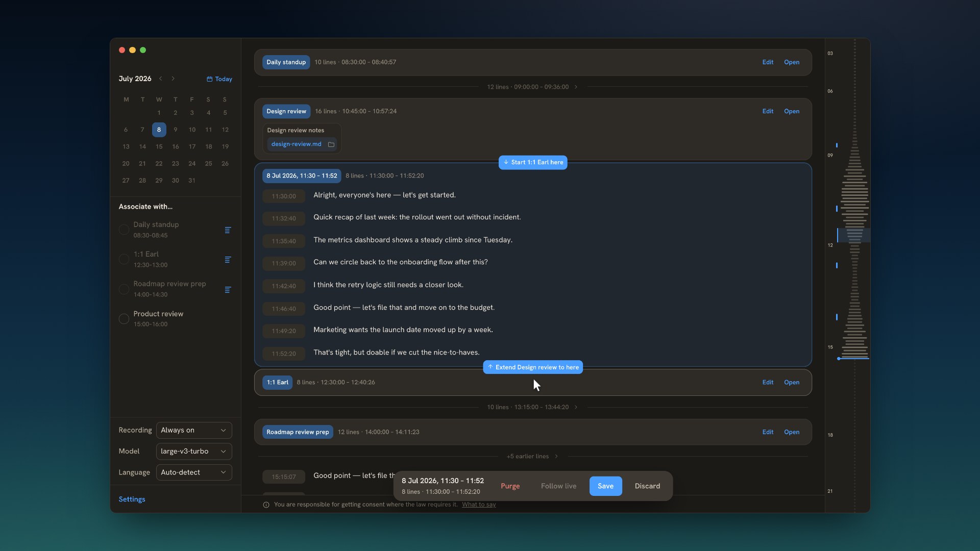
Task: Click the 11:39:00 timestamp
Action: click(x=284, y=264)
